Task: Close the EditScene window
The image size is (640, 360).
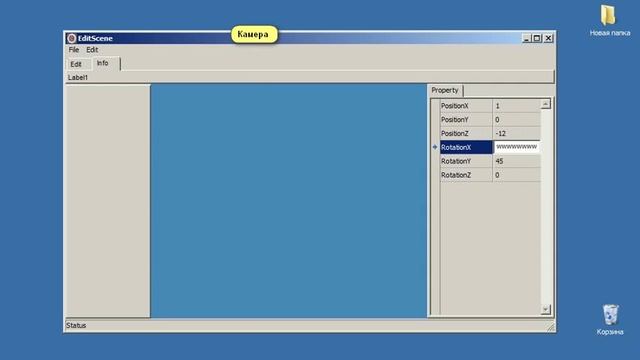Action: pos(549,38)
